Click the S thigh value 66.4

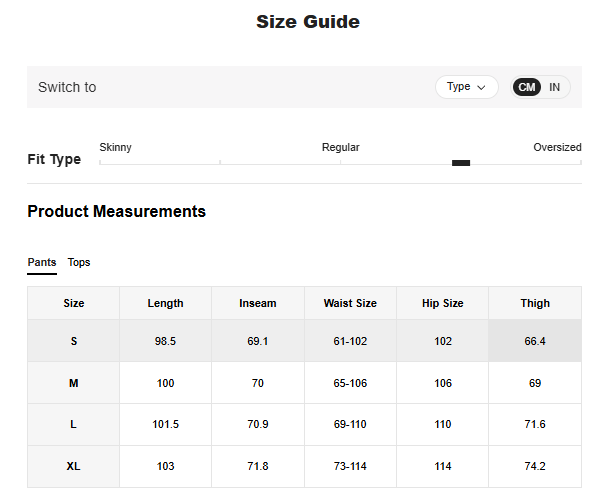[535, 341]
